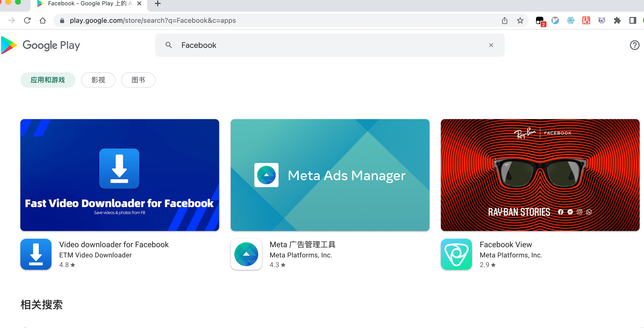Image resolution: width=644 pixels, height=328 pixels.
Task: Open the Extensions puzzle piece menu
Action: point(617,20)
